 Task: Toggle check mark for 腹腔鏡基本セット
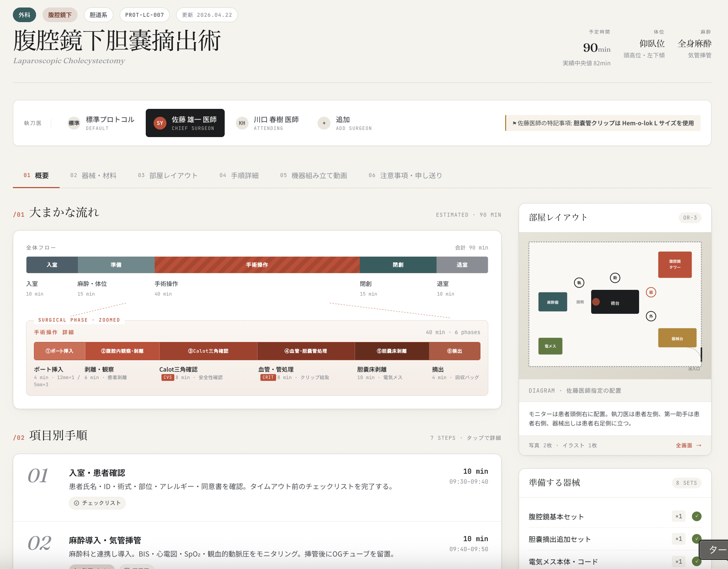[x=696, y=516]
